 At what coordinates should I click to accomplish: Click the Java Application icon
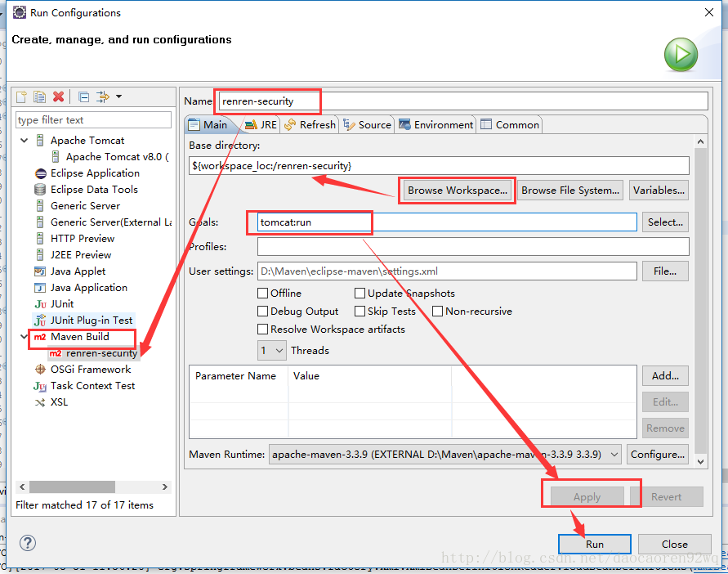click(40, 288)
